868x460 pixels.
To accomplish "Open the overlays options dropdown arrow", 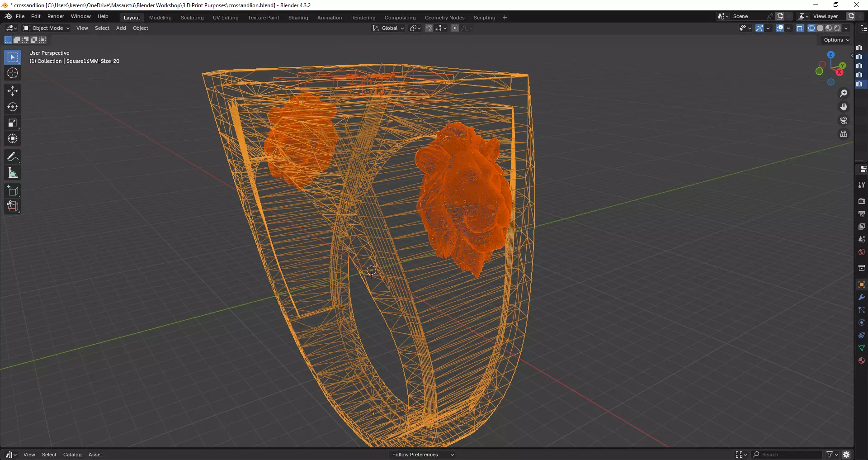I will (788, 28).
